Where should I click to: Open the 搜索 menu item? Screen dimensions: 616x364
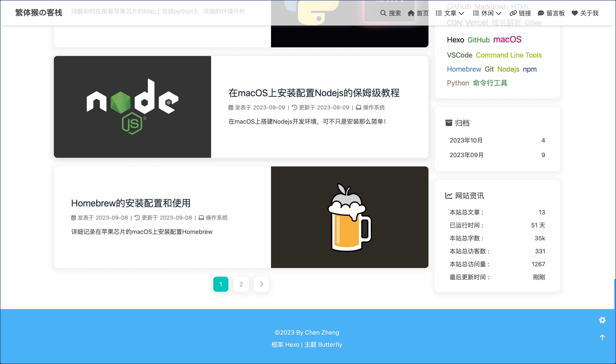(x=390, y=13)
